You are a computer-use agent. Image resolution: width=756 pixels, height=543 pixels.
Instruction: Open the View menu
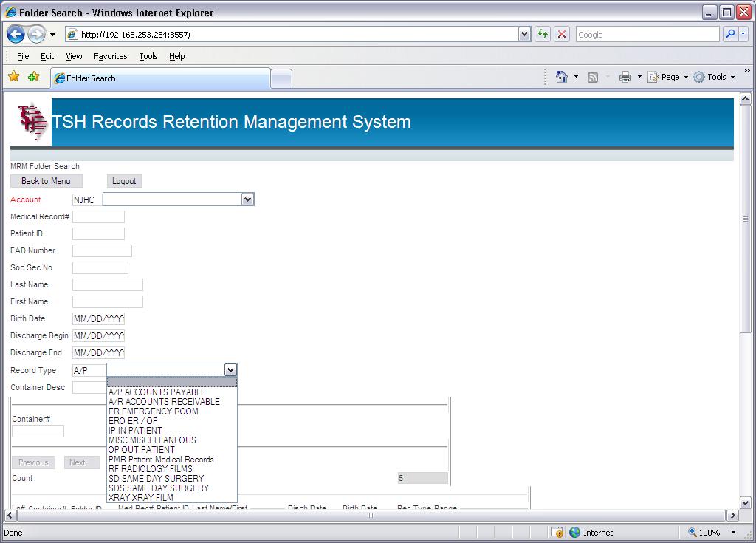click(74, 56)
